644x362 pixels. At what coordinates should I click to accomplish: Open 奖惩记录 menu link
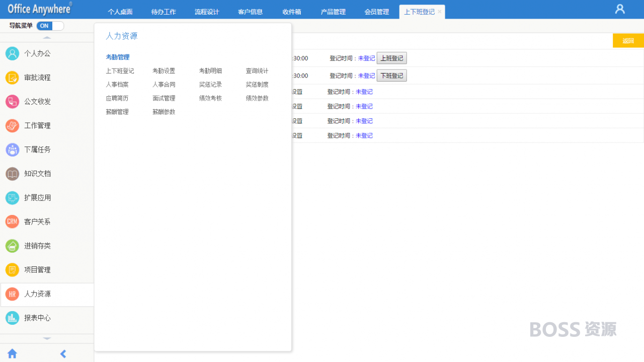point(210,85)
